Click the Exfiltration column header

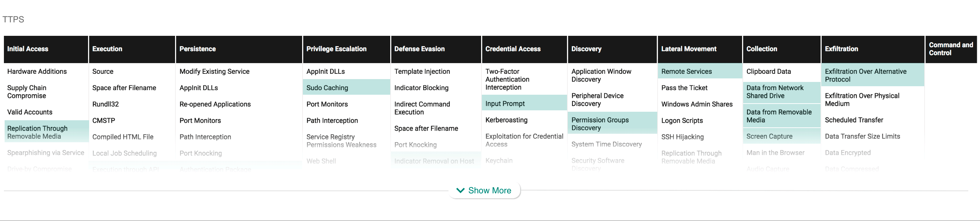click(x=873, y=49)
